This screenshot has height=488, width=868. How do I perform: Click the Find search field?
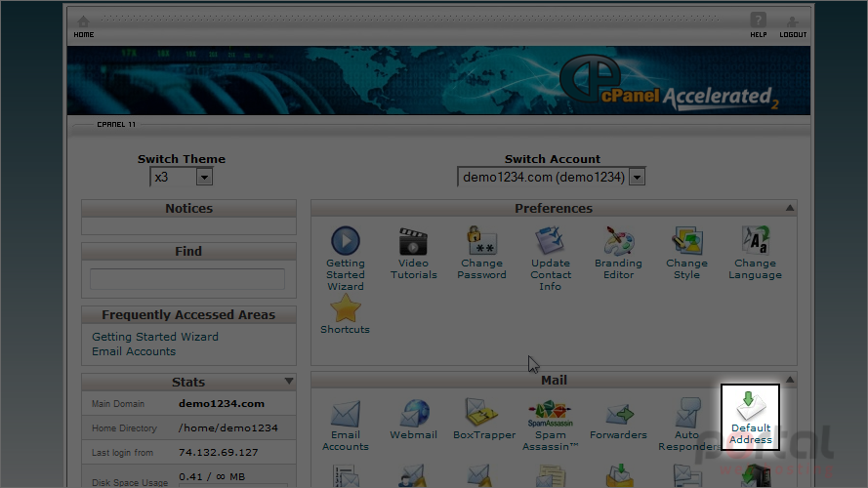click(187, 279)
